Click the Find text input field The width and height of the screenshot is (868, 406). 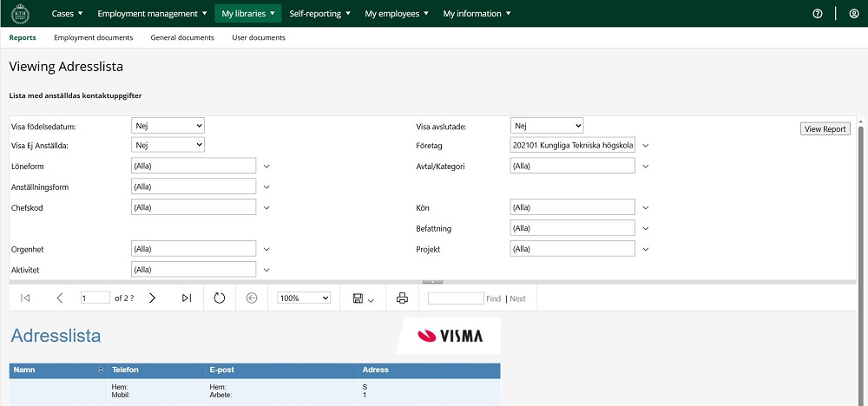(455, 298)
